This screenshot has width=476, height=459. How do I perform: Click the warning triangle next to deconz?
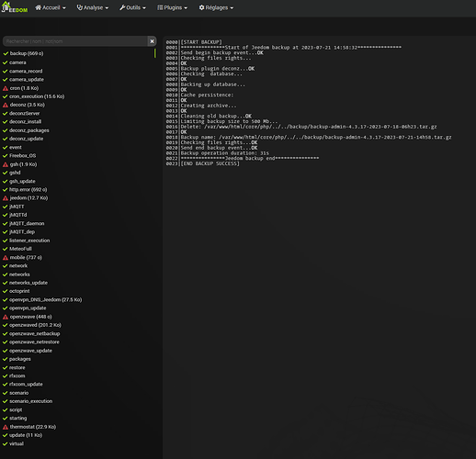6,105
